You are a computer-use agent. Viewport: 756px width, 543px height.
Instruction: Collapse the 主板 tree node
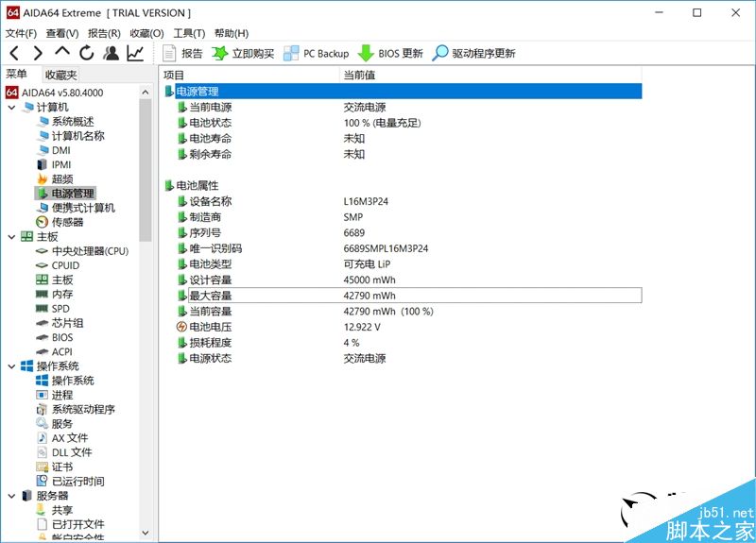pos(12,237)
